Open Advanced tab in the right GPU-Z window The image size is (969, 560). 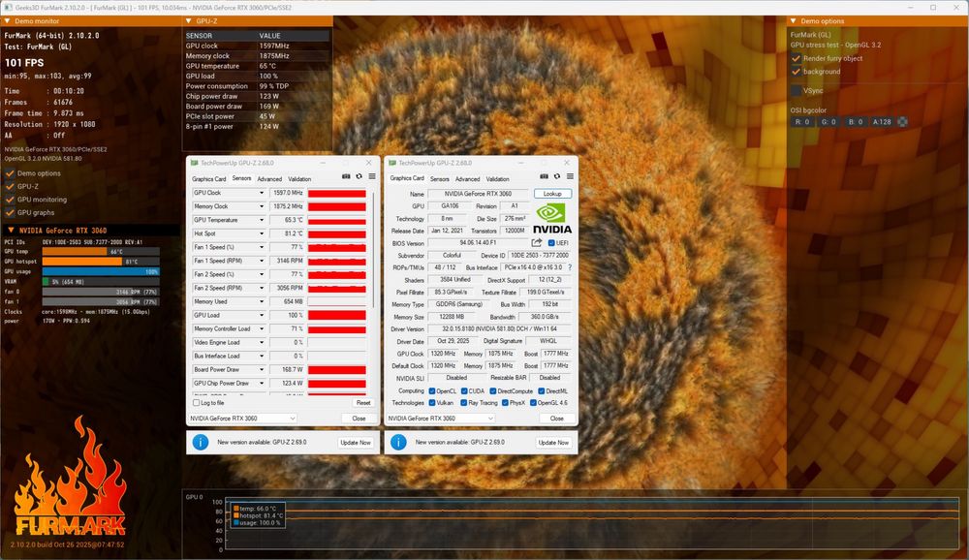(x=467, y=179)
